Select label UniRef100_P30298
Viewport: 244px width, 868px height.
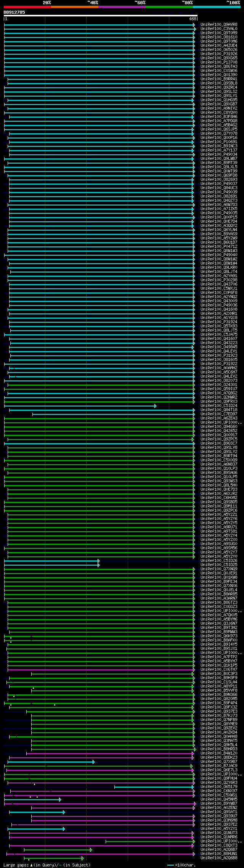click(219, 280)
